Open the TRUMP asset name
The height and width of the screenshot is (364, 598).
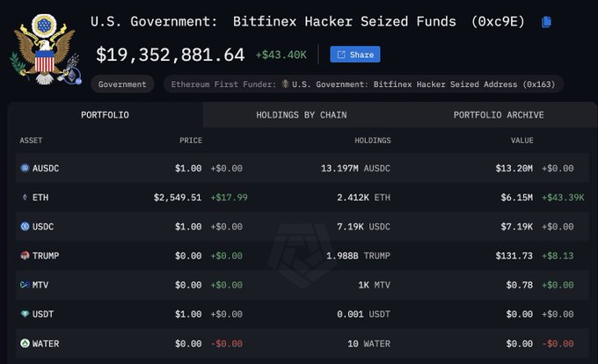click(46, 256)
